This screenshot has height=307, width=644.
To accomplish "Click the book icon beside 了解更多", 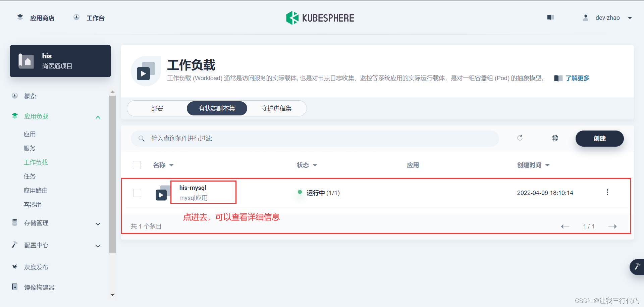I will 558,78.
